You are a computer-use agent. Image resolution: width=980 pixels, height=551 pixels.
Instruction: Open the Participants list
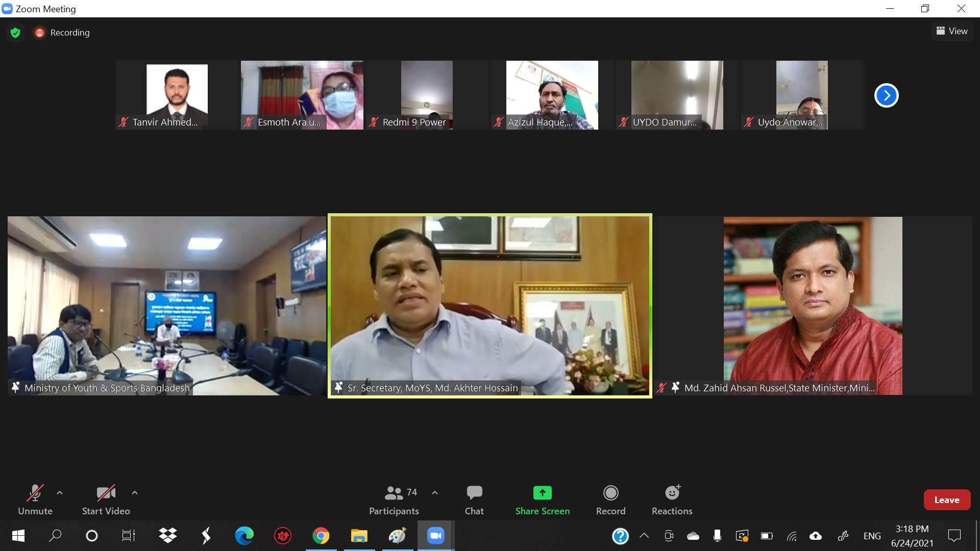[394, 499]
